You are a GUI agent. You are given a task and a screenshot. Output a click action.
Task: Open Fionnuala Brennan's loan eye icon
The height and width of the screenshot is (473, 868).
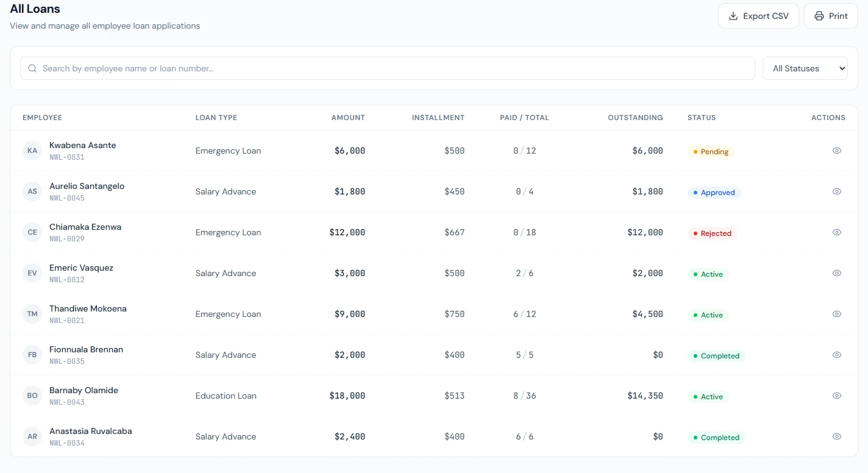click(837, 355)
